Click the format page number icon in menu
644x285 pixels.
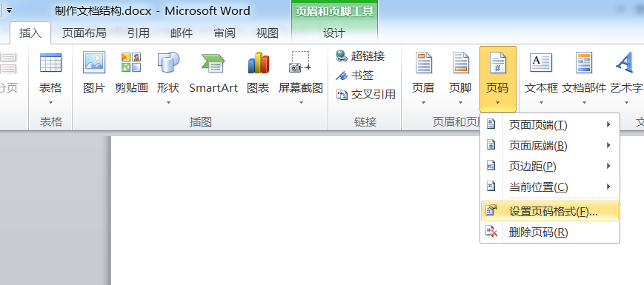click(x=491, y=210)
